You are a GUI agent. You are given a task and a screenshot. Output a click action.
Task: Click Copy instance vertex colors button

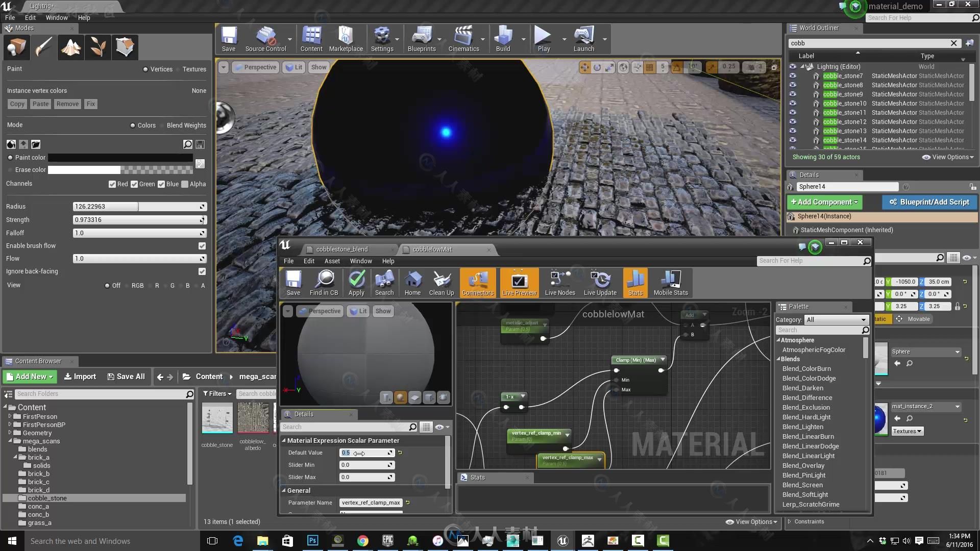click(17, 104)
